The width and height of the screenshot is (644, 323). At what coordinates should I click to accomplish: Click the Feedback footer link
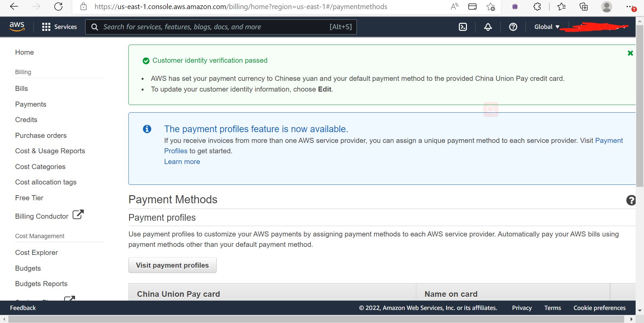23,308
